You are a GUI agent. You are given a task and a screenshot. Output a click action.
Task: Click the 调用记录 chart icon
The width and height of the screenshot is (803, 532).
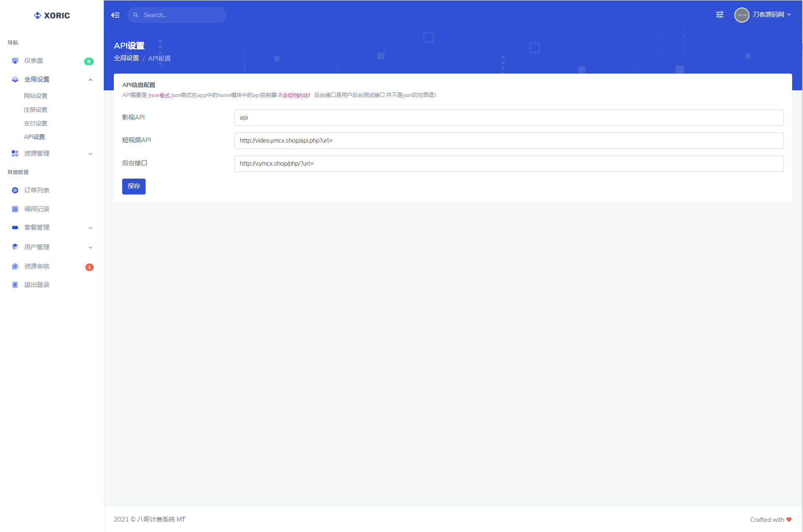tap(15, 209)
